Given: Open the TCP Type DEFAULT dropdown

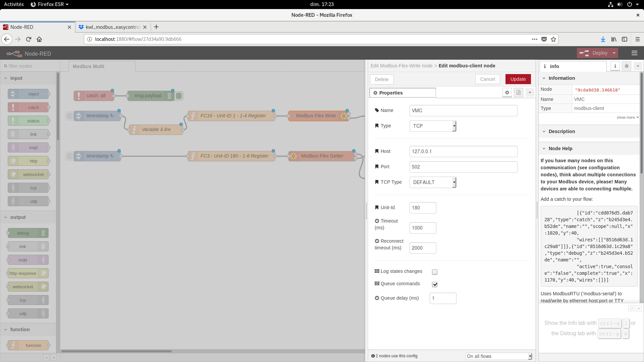Looking at the screenshot, I should point(433,182).
